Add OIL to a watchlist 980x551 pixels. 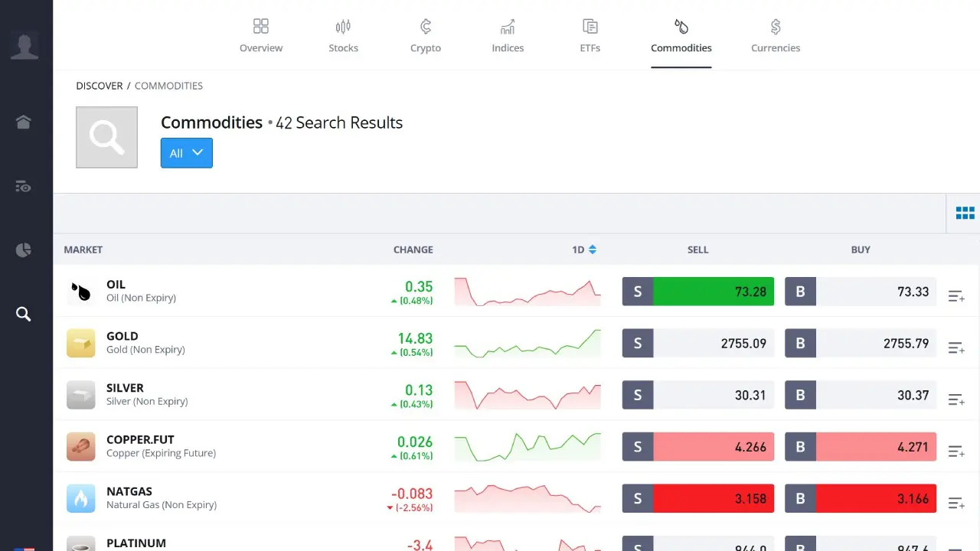pyautogui.click(x=955, y=295)
